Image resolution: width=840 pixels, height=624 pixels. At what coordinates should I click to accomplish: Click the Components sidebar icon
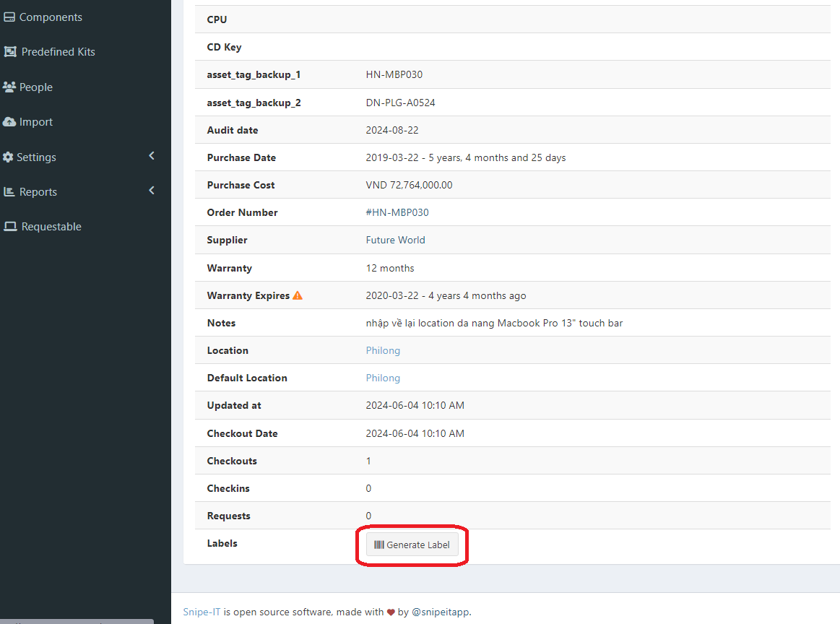pyautogui.click(x=9, y=17)
